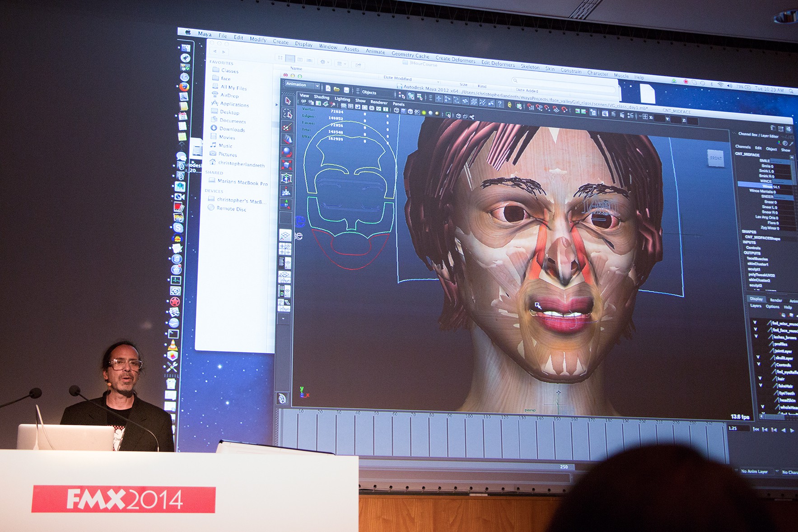Click the ViewCube FRONT face
This screenshot has height=532, width=798.
click(716, 158)
